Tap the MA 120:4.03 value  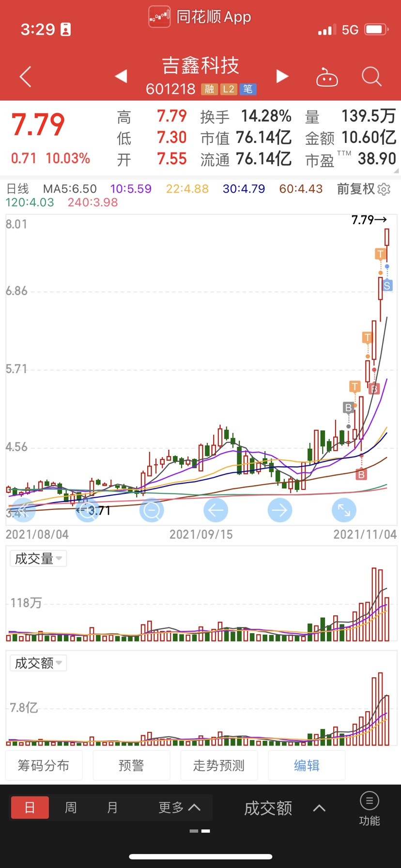click(30, 202)
